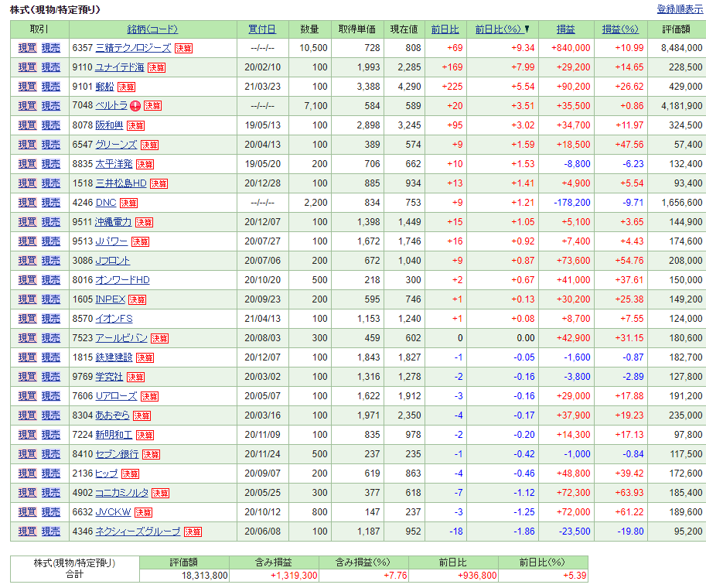Click the 決算 badge next to あおぞら
706x588 pixels.
[142, 416]
